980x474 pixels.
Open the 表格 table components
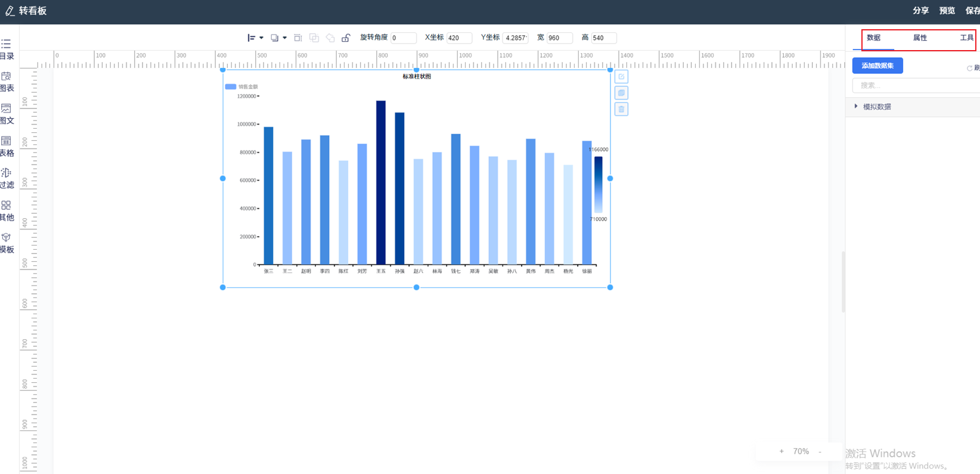tap(7, 146)
